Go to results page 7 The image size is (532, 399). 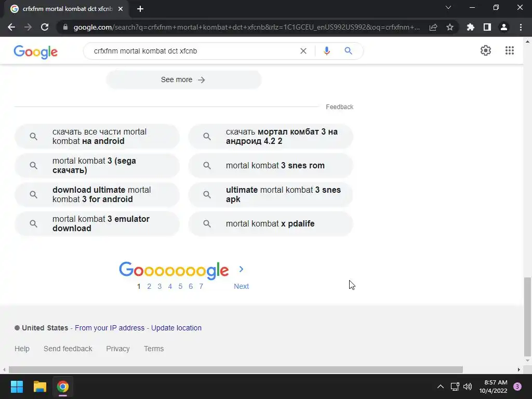click(x=201, y=286)
